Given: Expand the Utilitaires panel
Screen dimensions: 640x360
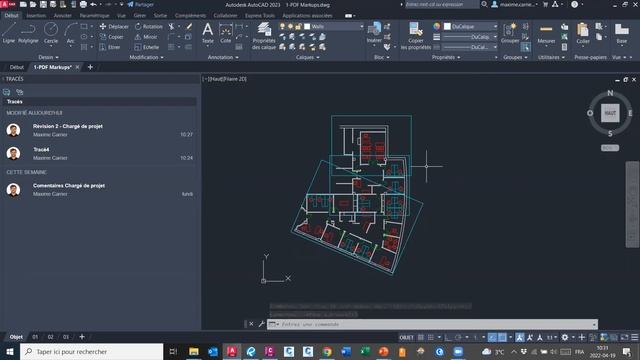Looking at the screenshot, I should 551,57.
